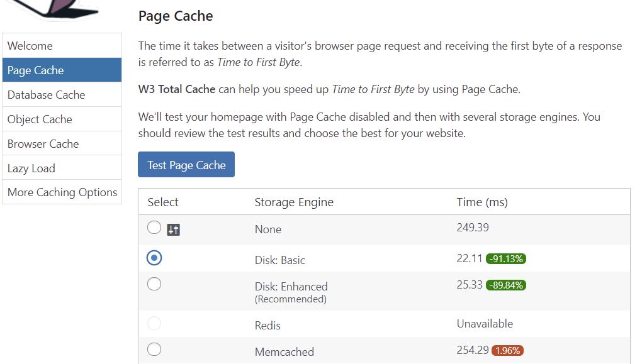Select the None storage engine radio button

154,228
